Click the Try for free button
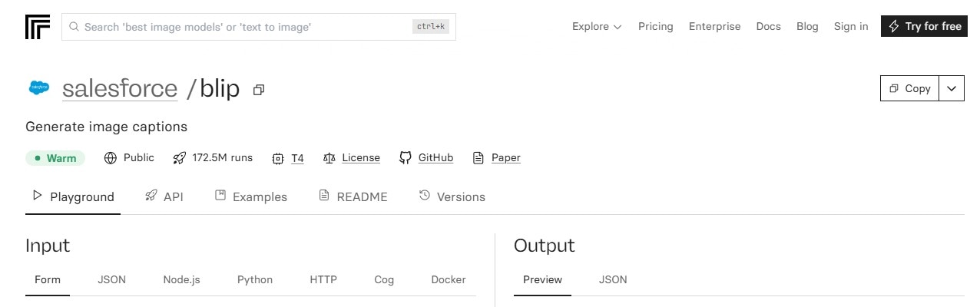Screen dimensions: 980x307 pyautogui.click(x=925, y=26)
